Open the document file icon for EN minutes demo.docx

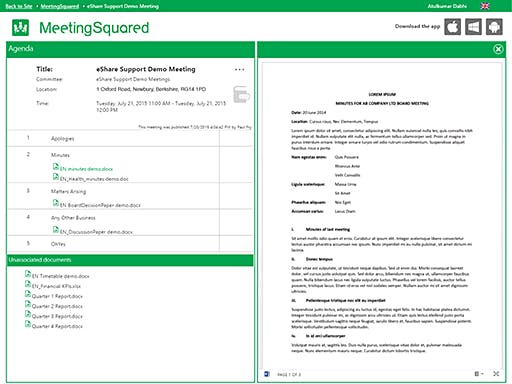[x=56, y=167]
